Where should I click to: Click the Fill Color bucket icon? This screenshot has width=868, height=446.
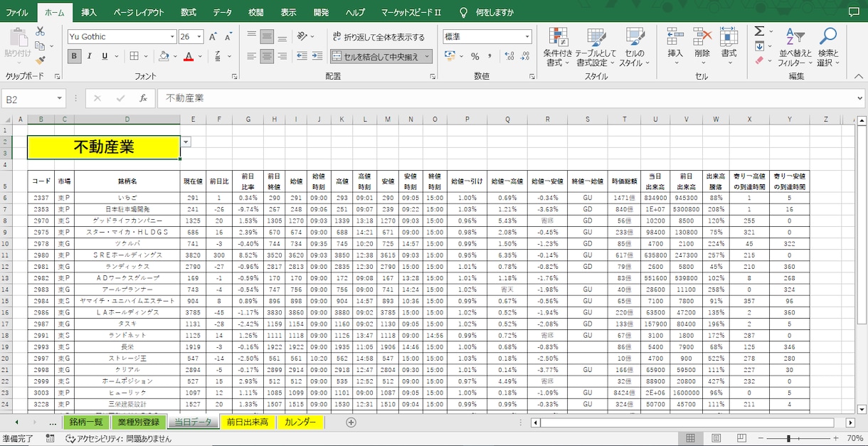tap(164, 56)
